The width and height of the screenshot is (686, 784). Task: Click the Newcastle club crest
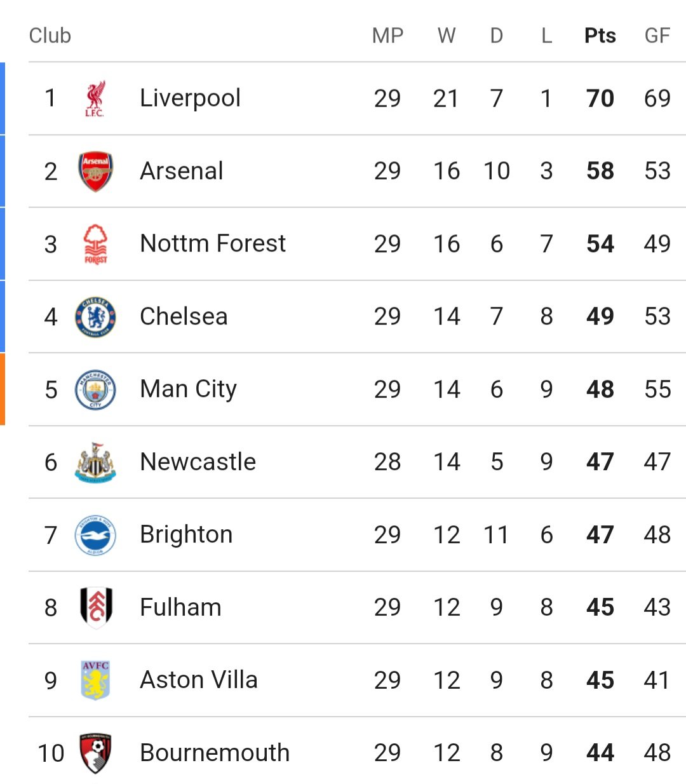click(x=95, y=462)
